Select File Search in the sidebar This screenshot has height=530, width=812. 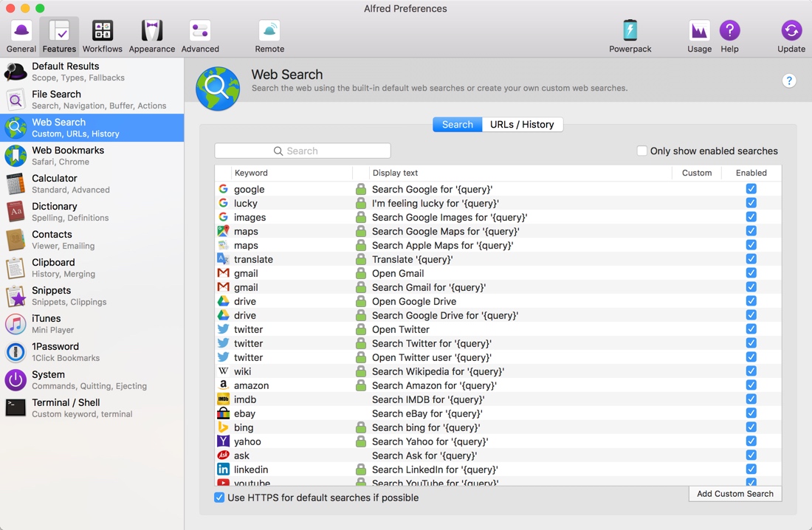[x=92, y=100]
